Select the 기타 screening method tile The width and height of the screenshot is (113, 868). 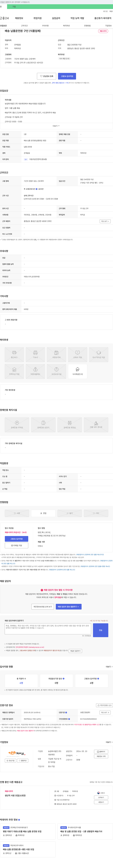click(x=96, y=513)
